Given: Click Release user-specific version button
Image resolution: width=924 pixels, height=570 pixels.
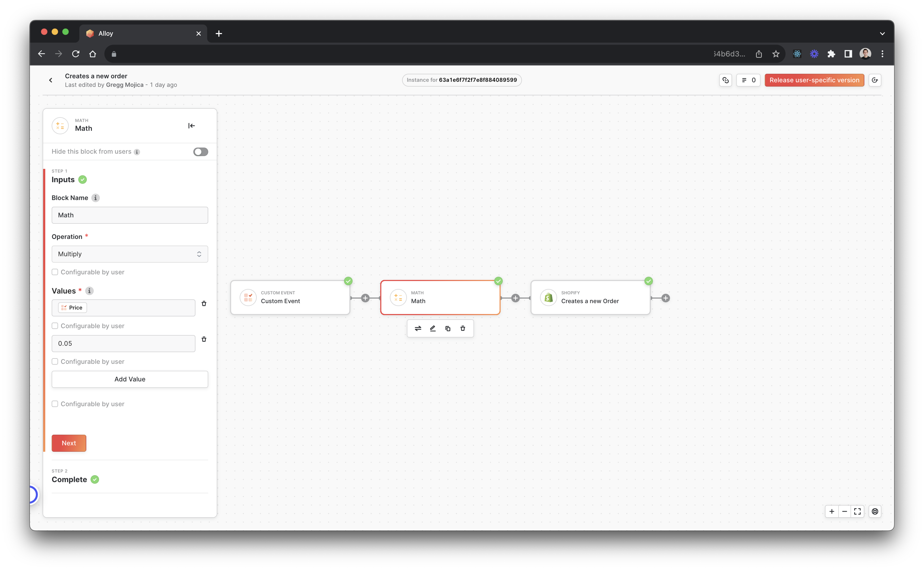Looking at the screenshot, I should [x=814, y=80].
